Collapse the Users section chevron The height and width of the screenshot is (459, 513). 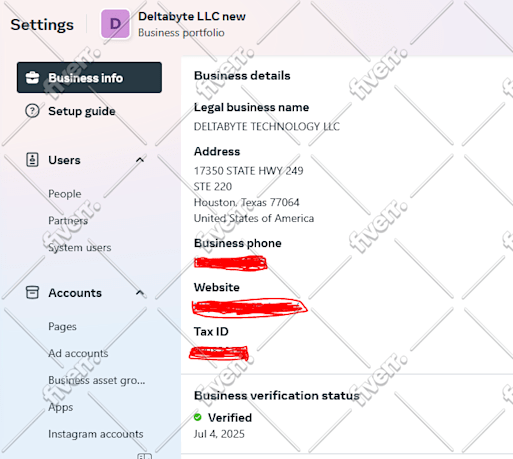click(x=140, y=160)
